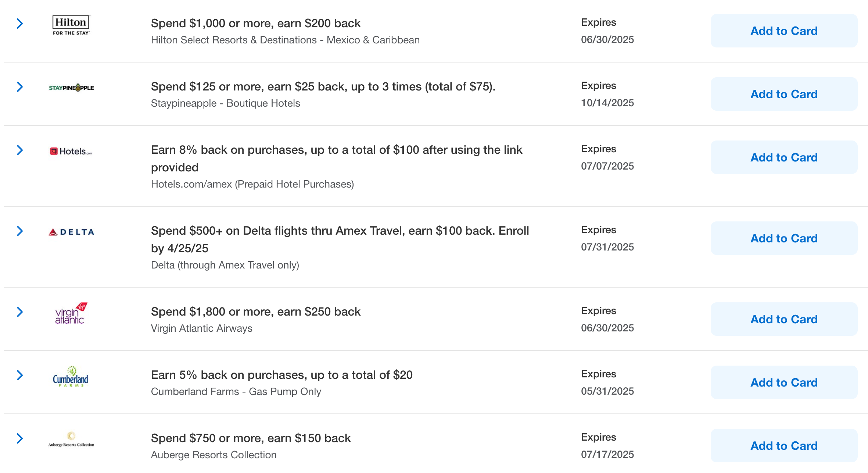Expand the Auberge Resorts offer details chevron

tap(19, 438)
